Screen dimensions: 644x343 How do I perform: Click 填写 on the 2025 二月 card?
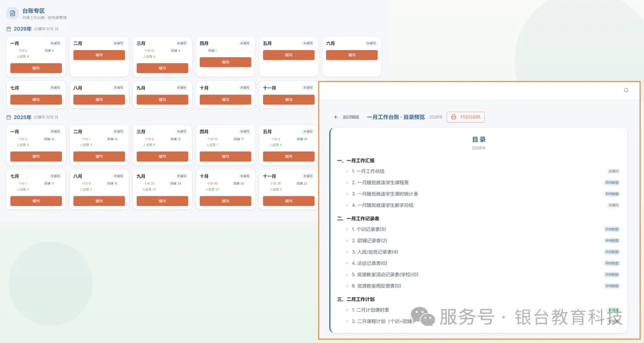coord(99,157)
